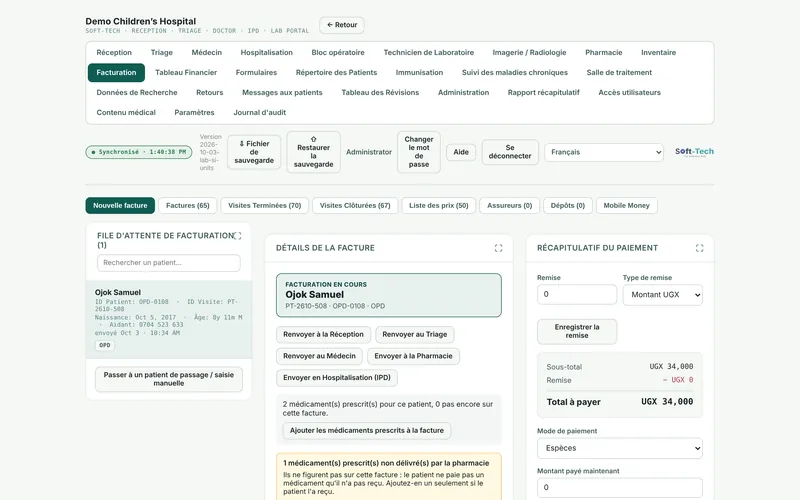Open the Mobile Money sub-tab
800x500 pixels.
[627, 206]
